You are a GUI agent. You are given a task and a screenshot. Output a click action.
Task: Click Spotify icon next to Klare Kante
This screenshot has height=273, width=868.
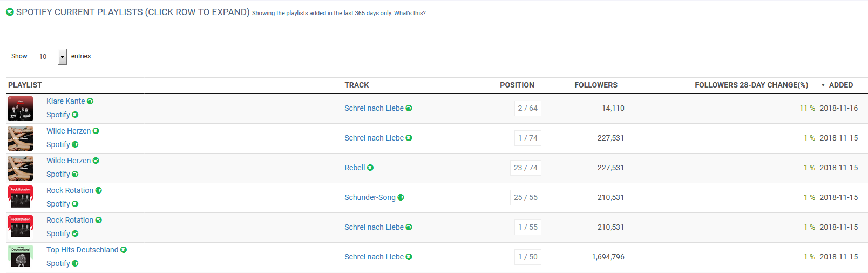click(x=90, y=101)
